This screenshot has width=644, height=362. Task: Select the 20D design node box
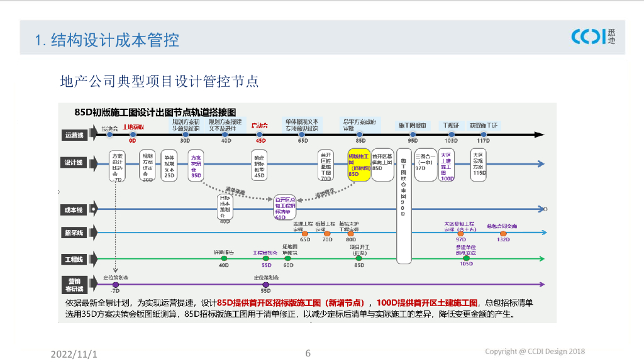pyautogui.click(x=147, y=165)
